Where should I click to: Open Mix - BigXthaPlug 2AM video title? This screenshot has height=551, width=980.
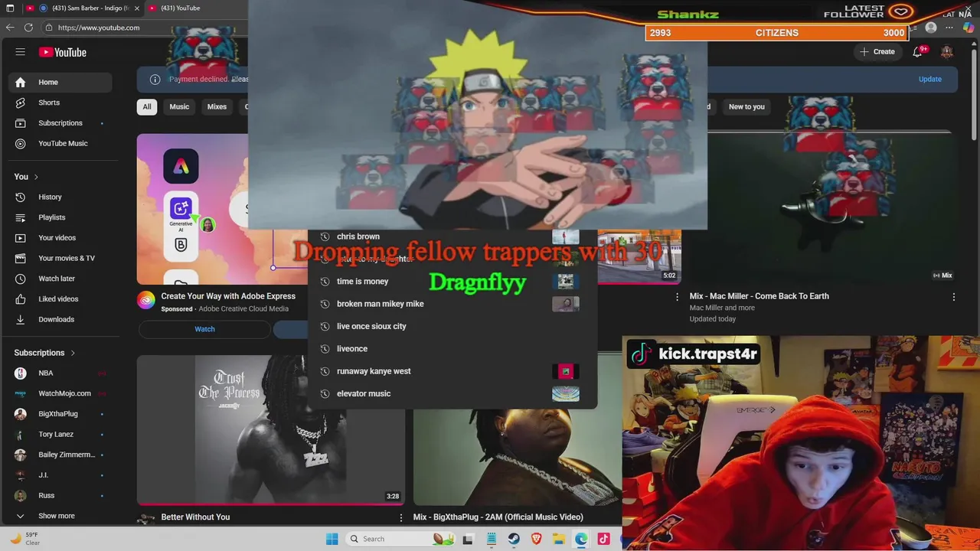click(x=498, y=517)
